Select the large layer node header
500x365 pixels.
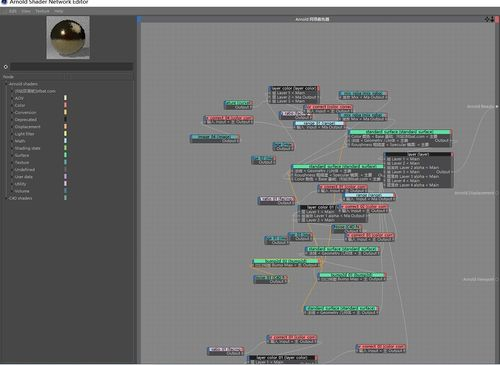(418, 155)
